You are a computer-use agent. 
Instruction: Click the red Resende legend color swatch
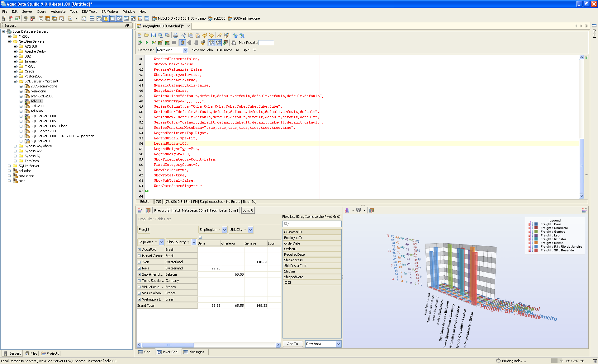click(x=536, y=250)
